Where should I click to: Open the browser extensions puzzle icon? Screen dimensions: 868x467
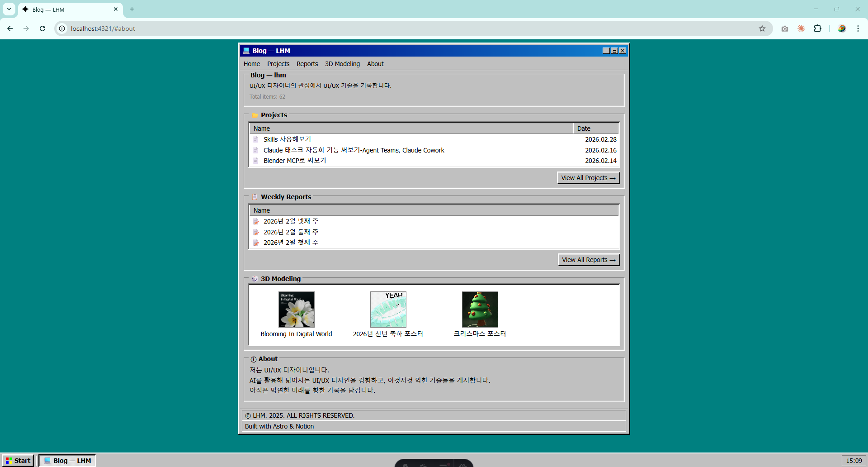[817, 29]
